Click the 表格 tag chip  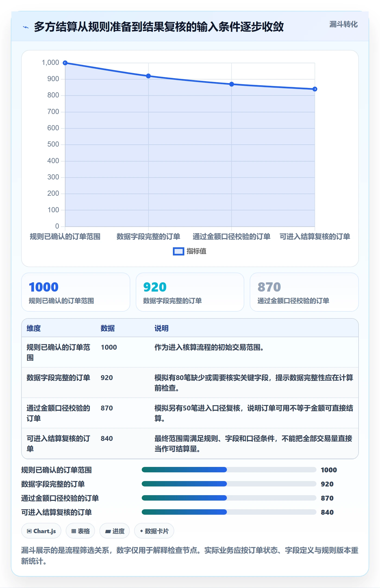(80, 531)
